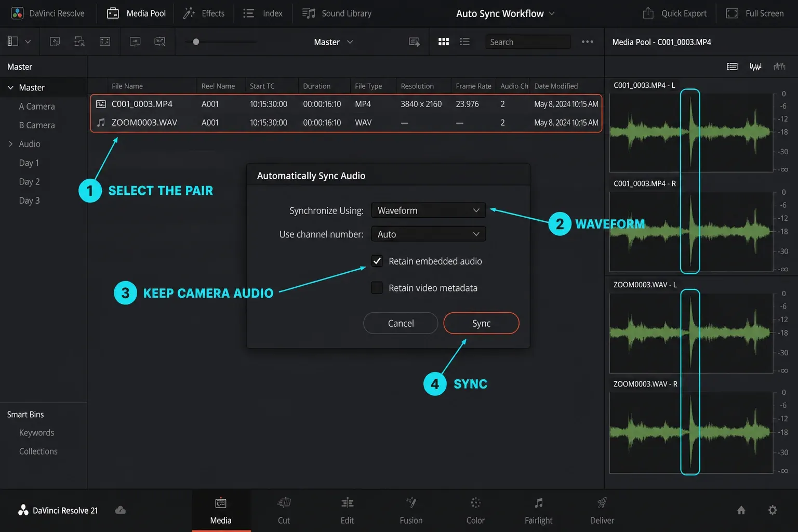798x532 pixels.
Task: Click the import to bin toolbar icon
Action: 135,42
